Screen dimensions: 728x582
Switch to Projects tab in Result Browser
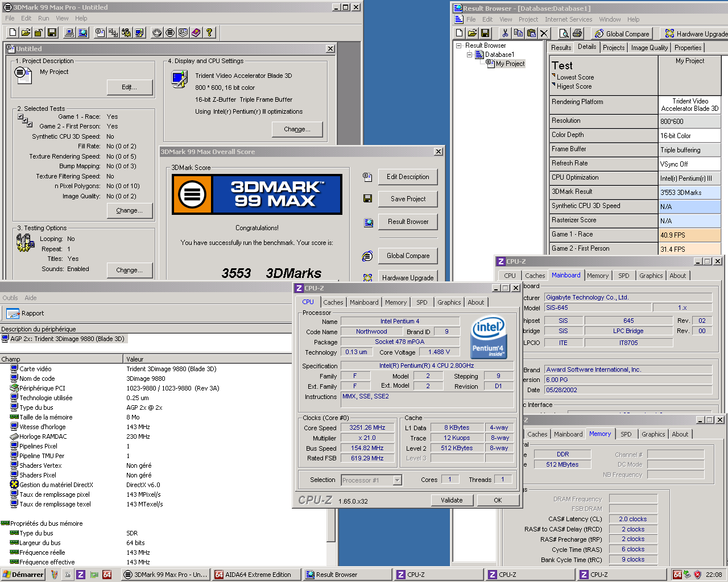(614, 48)
